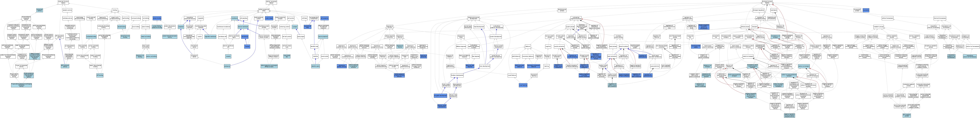The image size is (980, 118).
Task: Select the cell-cell contact zone node
Action: (x=287, y=47)
